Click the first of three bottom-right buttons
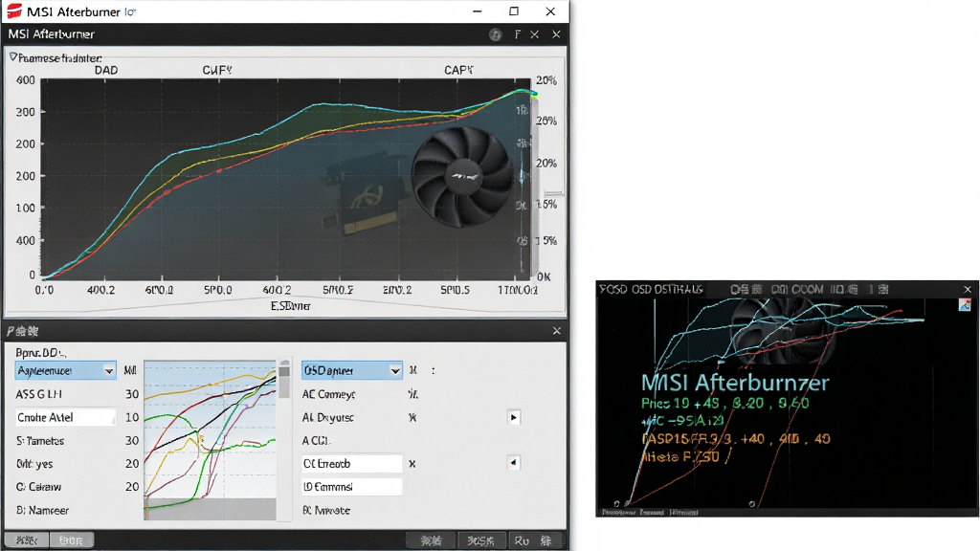The image size is (980, 551). (x=432, y=540)
